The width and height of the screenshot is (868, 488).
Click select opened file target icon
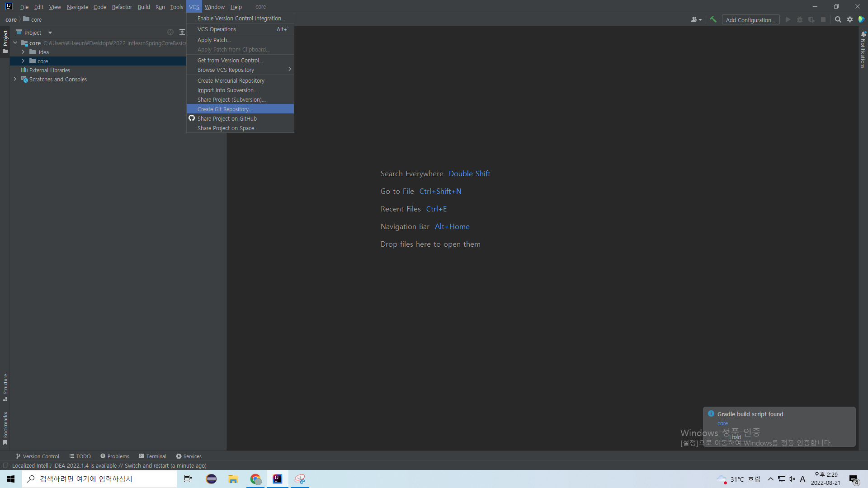pos(170,32)
